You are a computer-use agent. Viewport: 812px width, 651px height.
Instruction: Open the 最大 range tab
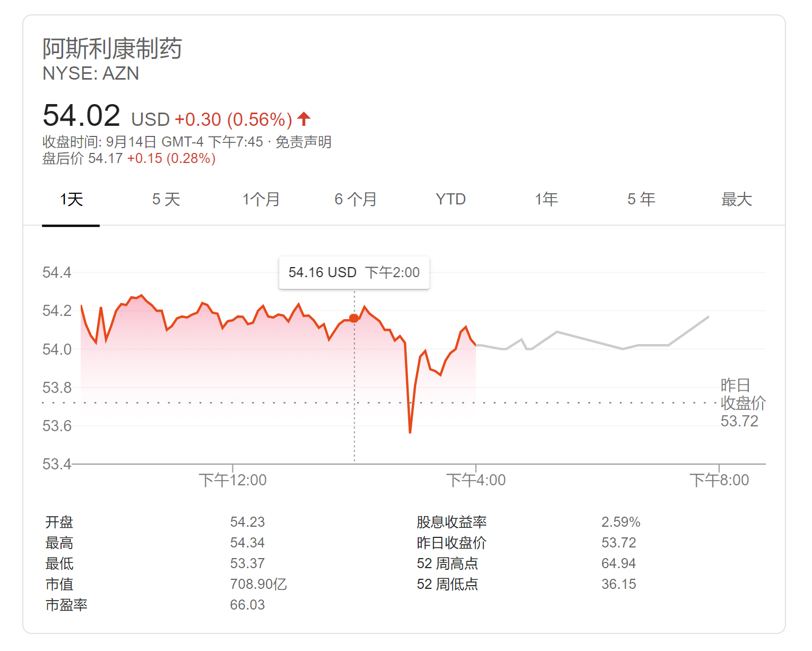737,200
